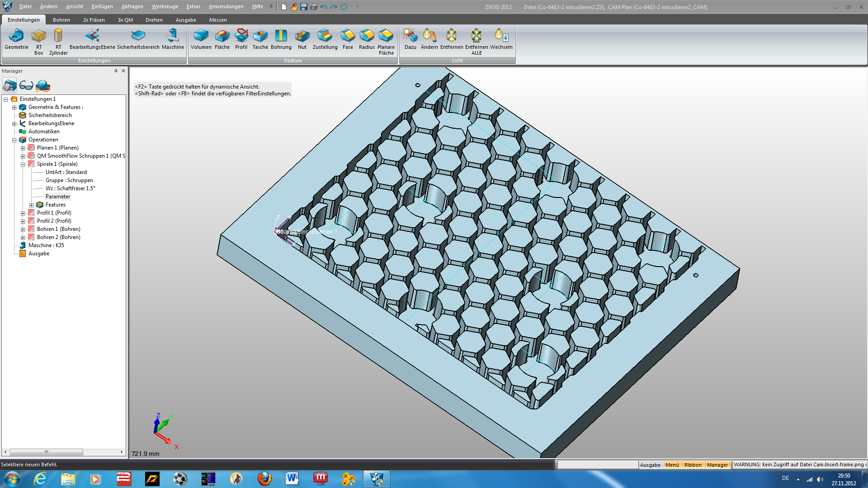Switch to the Bohren ribbon tab
Viewport: 868px width, 488px height.
[61, 20]
